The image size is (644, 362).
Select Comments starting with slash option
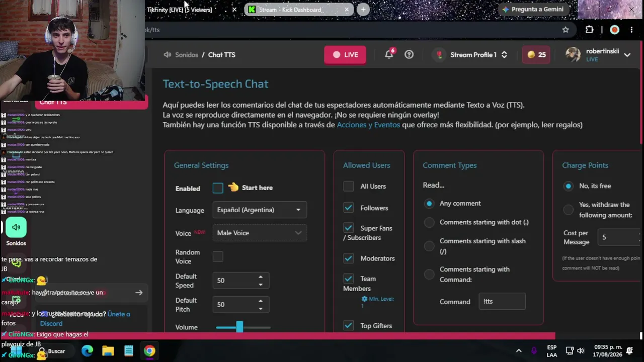pos(429,246)
